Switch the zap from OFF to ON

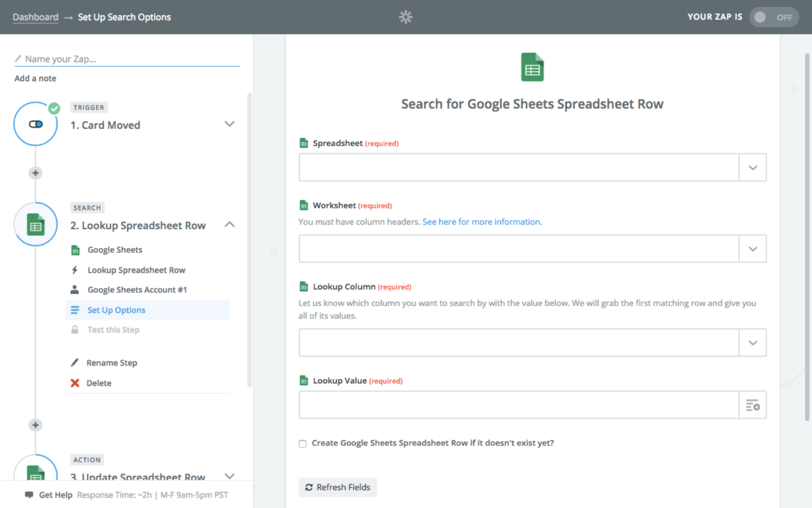click(x=774, y=17)
